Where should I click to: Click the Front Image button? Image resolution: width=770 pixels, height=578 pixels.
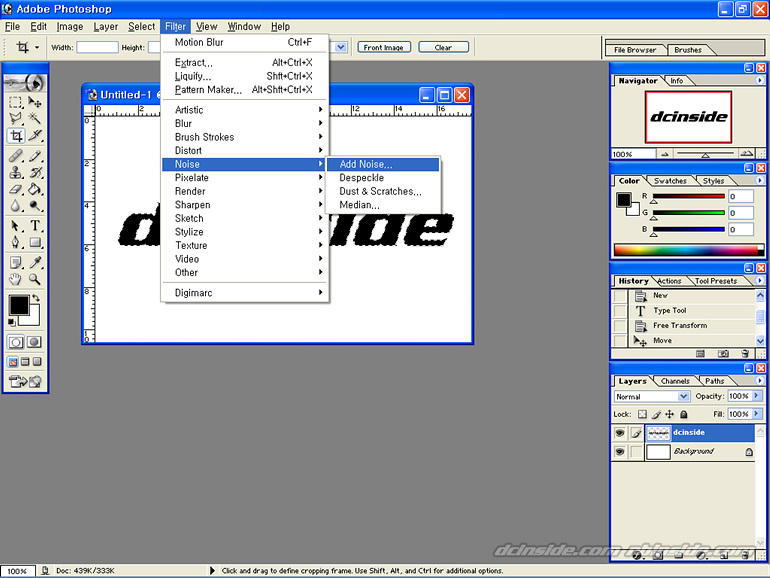[x=384, y=47]
